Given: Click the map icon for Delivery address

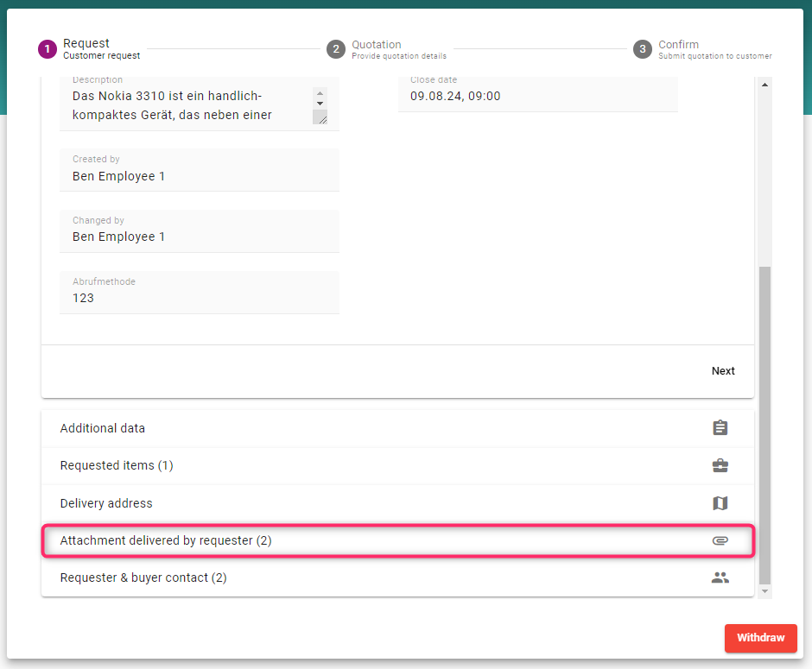Looking at the screenshot, I should [720, 503].
